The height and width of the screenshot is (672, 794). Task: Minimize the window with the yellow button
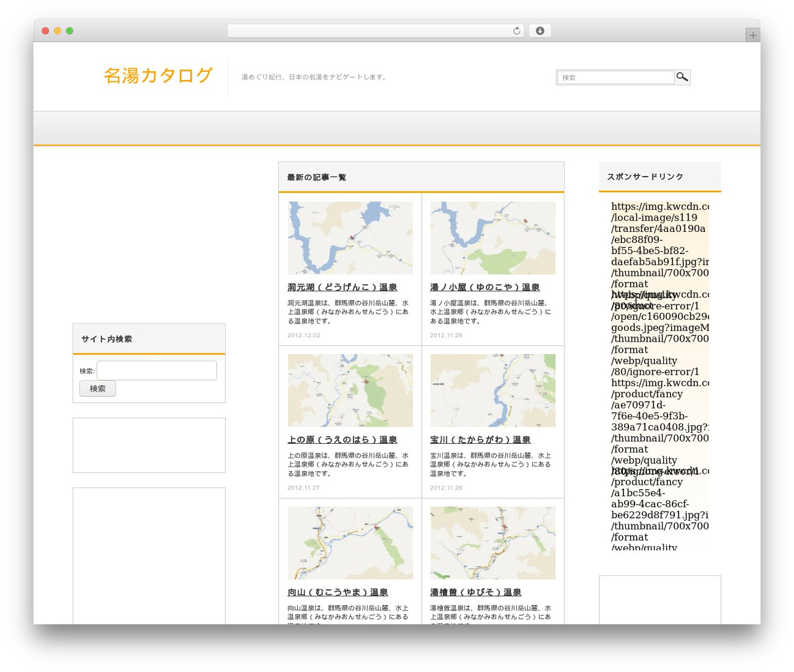(58, 31)
